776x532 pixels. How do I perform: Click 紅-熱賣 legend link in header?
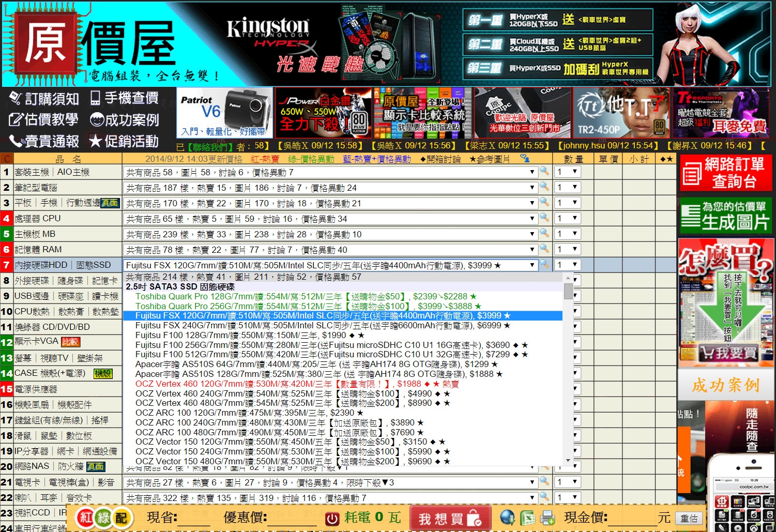[265, 159]
